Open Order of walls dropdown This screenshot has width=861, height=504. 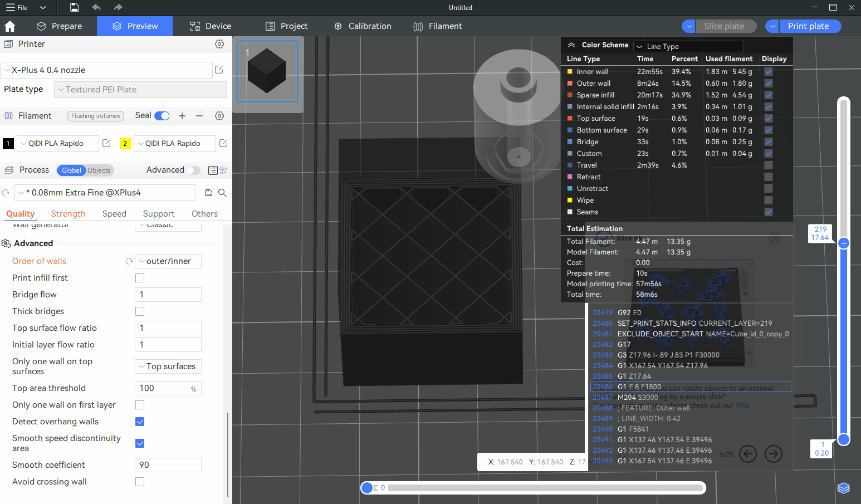coord(168,261)
